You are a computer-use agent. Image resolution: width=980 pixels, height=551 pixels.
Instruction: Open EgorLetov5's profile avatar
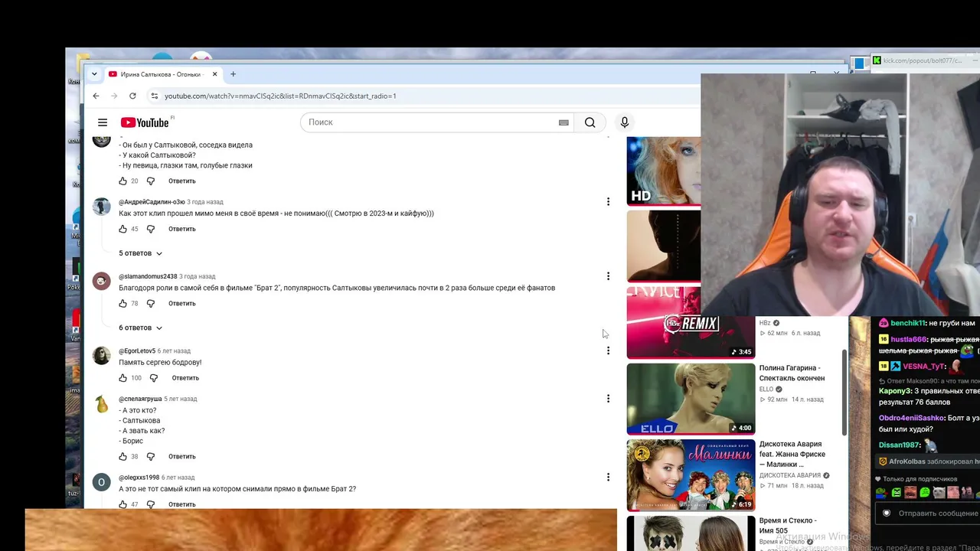[x=101, y=356]
